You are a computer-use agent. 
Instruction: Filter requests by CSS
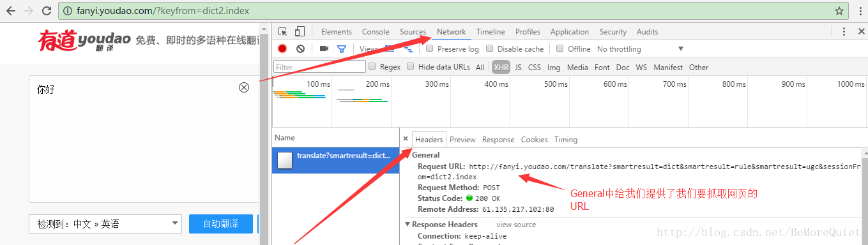(x=535, y=67)
